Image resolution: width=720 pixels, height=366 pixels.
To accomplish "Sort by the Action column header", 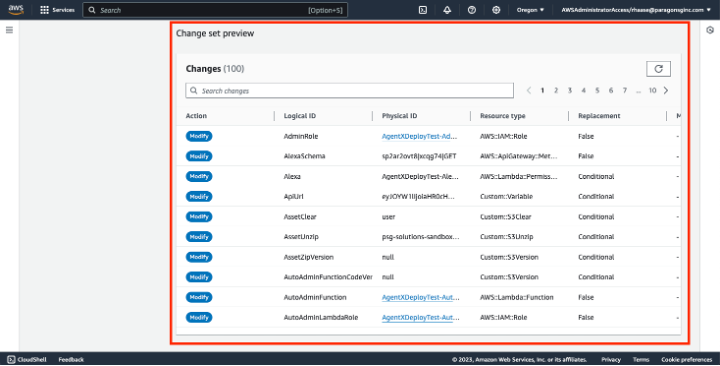I will 196,116.
